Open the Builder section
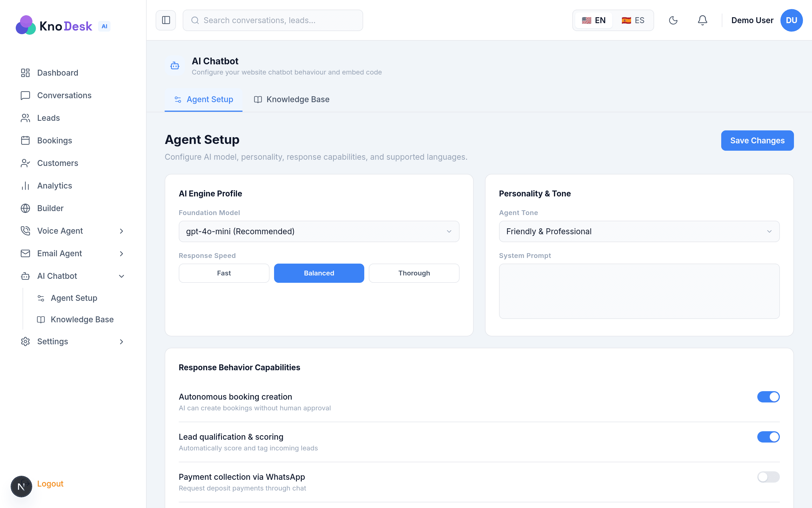Screen dimensions: 812x508 73,208
